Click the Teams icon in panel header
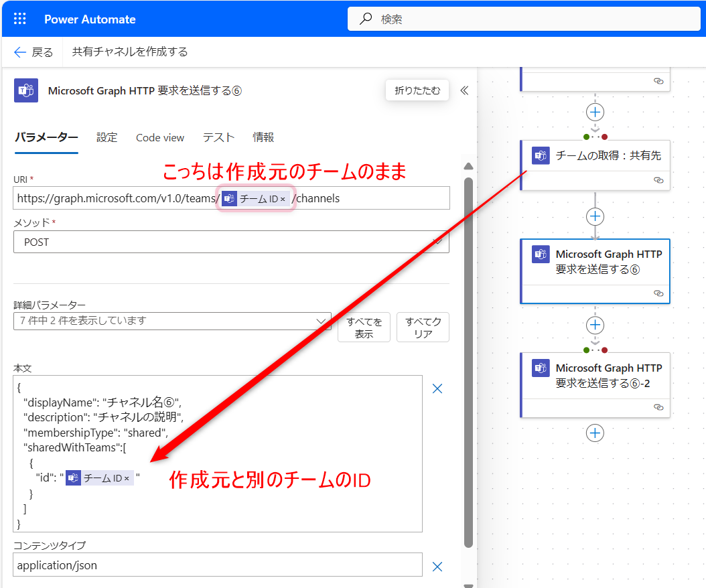The width and height of the screenshot is (706, 588). coord(26,90)
